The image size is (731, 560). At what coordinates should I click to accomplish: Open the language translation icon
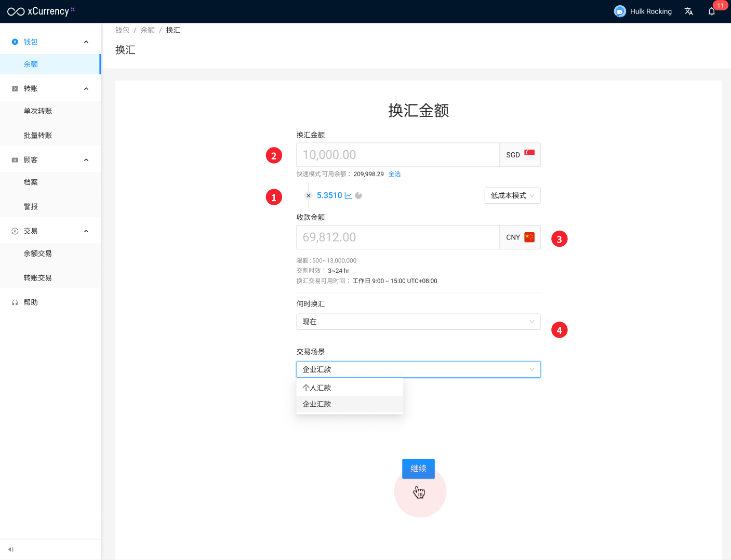click(688, 11)
